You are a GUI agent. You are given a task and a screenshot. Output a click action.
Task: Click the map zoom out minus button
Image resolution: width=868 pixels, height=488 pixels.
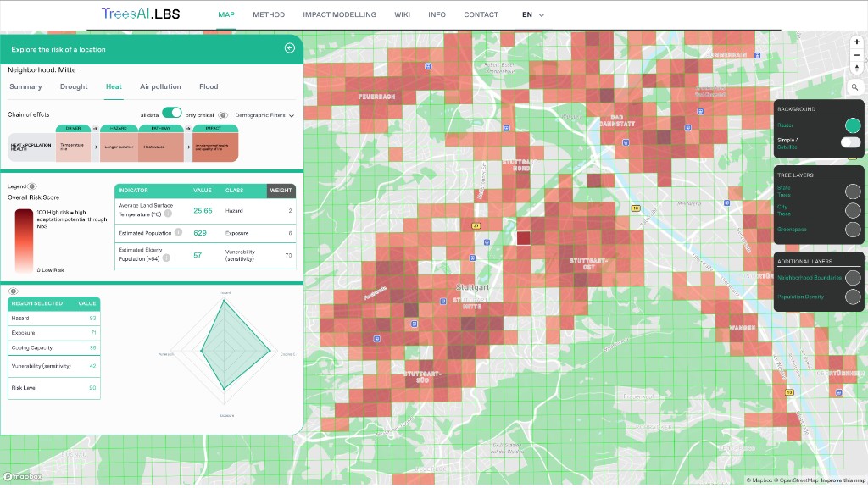pos(856,55)
